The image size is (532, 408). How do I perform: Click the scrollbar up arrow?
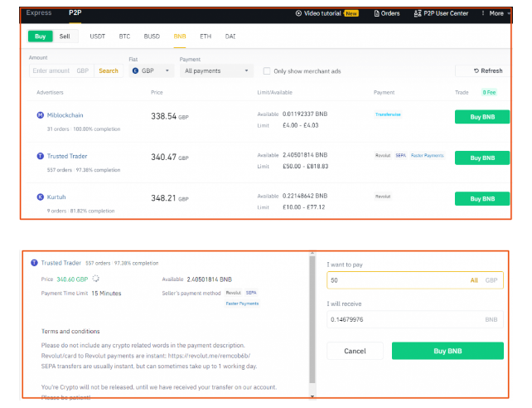coord(312,253)
